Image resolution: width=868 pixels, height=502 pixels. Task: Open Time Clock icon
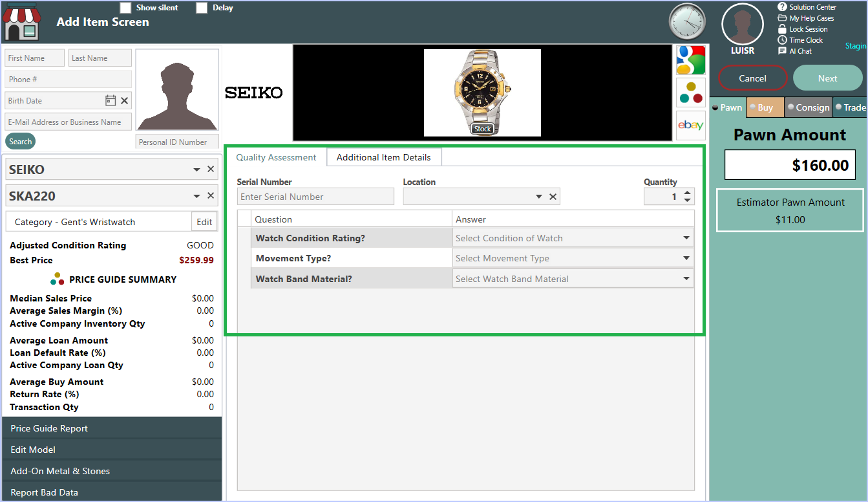[x=782, y=40]
